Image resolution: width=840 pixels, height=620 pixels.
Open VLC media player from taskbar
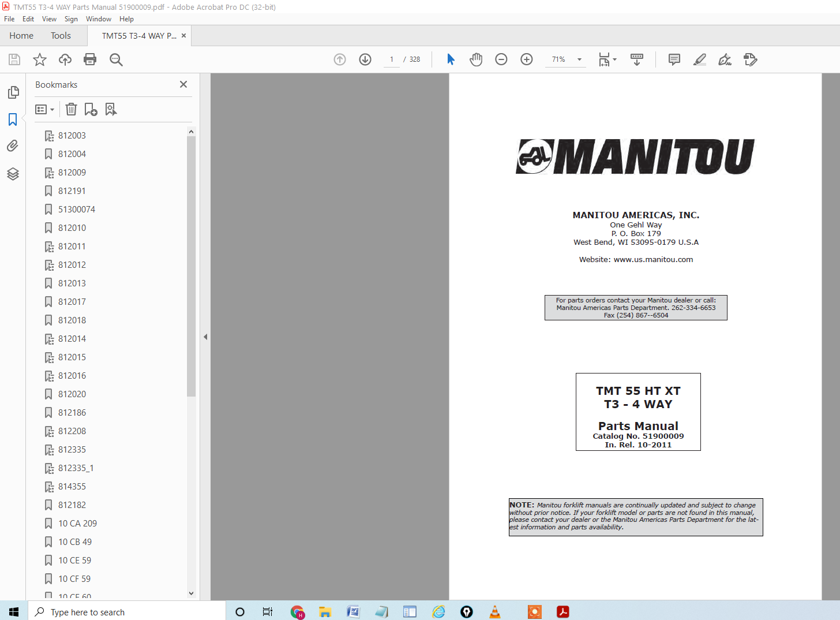(495, 612)
